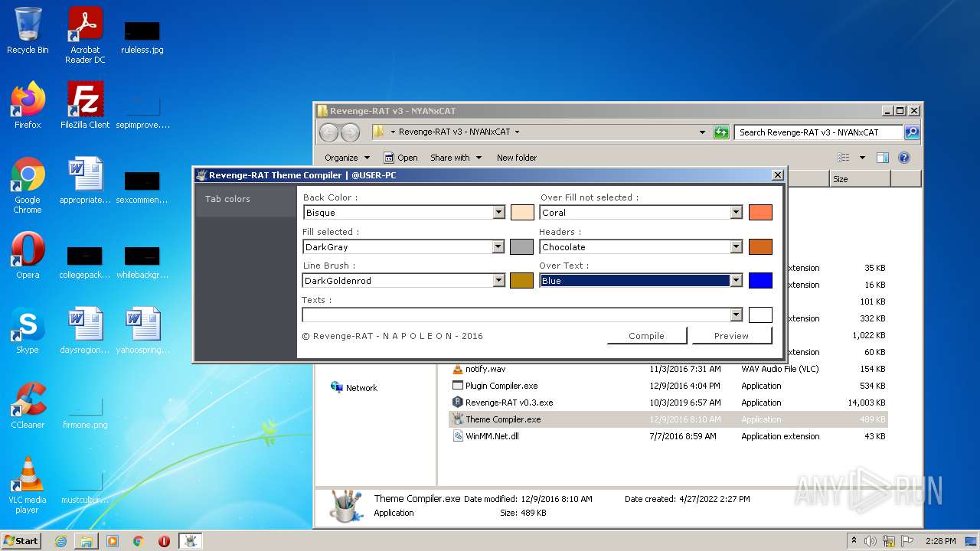Show hidden system tray icons
This screenshot has width=980, height=551.
[854, 541]
